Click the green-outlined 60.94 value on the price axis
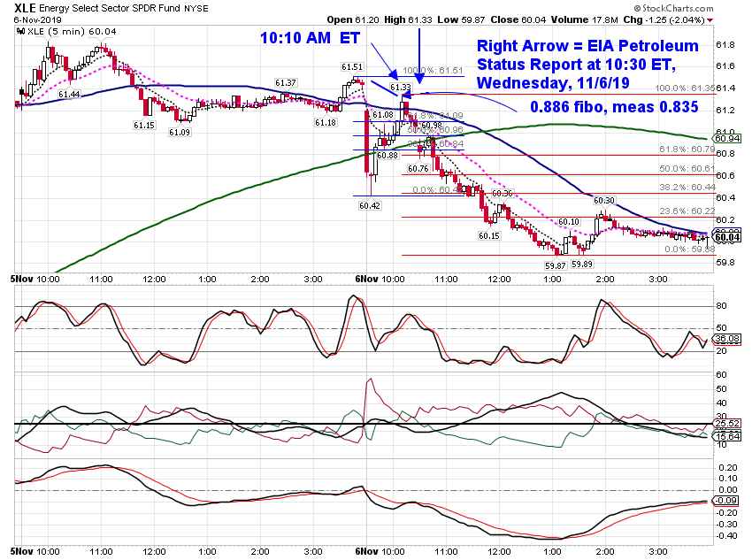This screenshot has width=752, height=560. point(727,139)
